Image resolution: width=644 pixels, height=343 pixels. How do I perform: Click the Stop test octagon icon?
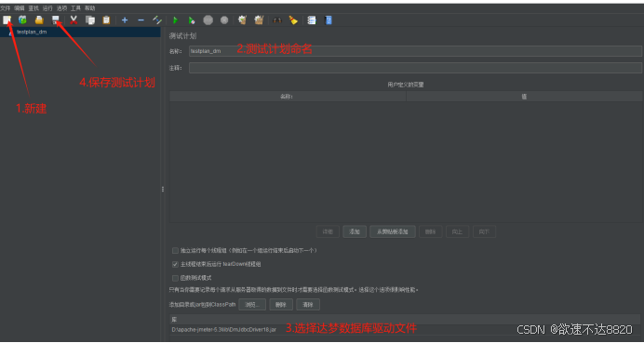point(208,20)
